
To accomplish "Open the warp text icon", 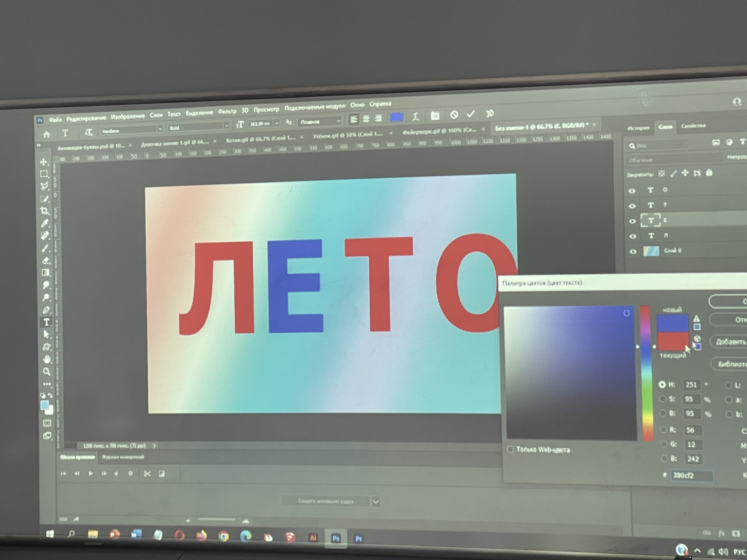I will click(x=416, y=117).
